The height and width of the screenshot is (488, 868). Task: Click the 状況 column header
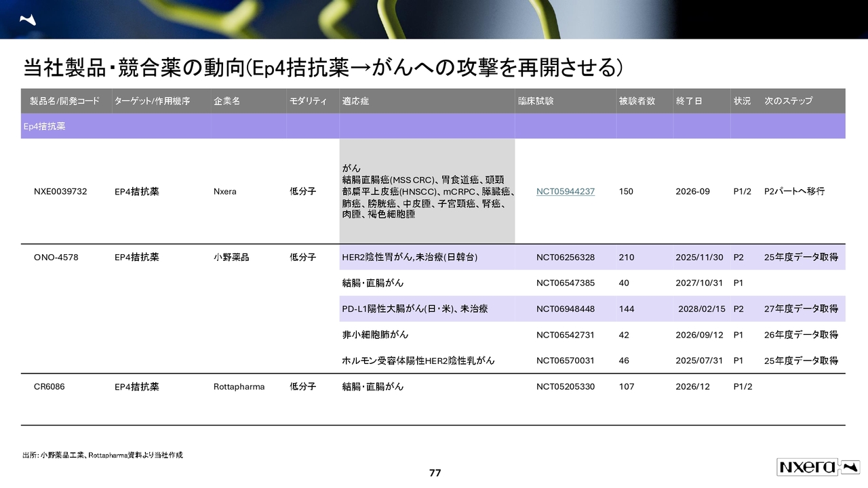[x=742, y=100]
